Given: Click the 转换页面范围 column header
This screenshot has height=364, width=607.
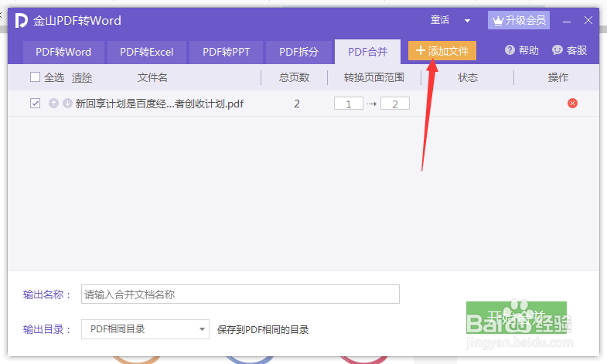Looking at the screenshot, I should pos(374,77).
